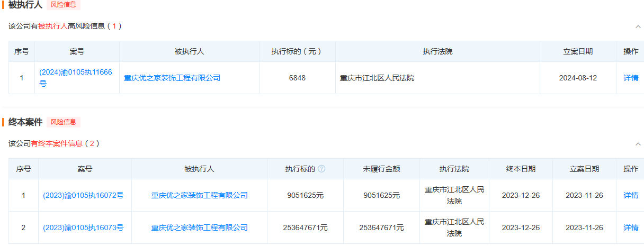This screenshot has width=644, height=246.
Task: Select the 立案日期 value 2024-08-12
Action: (x=578, y=78)
